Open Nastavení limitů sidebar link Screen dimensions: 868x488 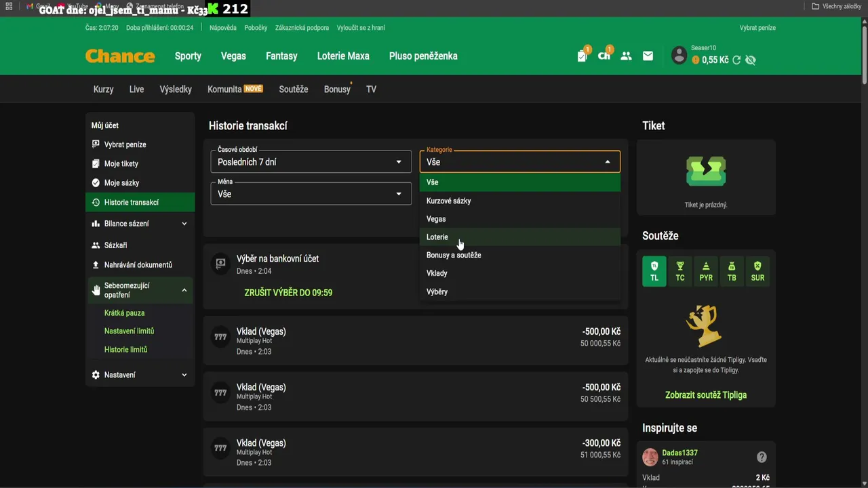pyautogui.click(x=129, y=331)
